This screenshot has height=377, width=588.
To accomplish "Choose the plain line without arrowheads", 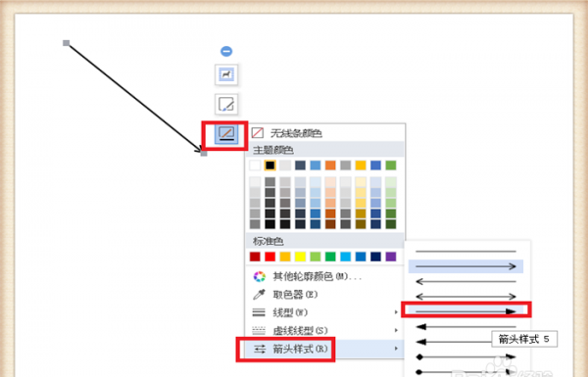I will 465,251.
